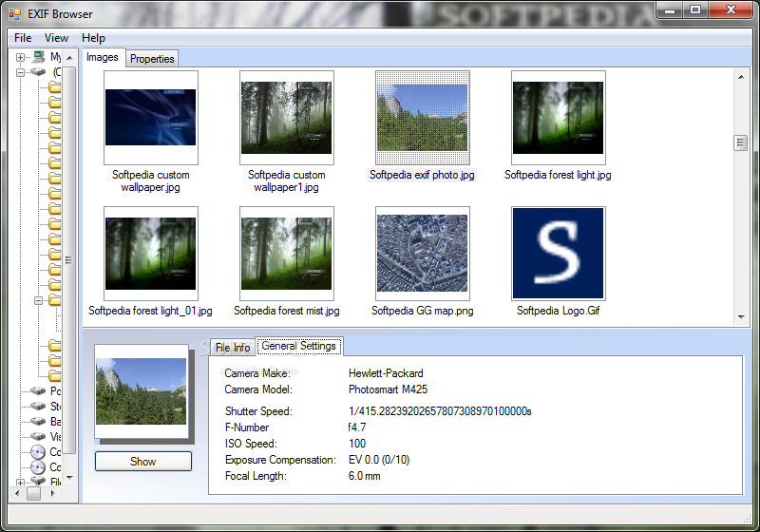Click the shutter speed value starting 1/415
Viewport: 760px width, 532px height.
440,411
